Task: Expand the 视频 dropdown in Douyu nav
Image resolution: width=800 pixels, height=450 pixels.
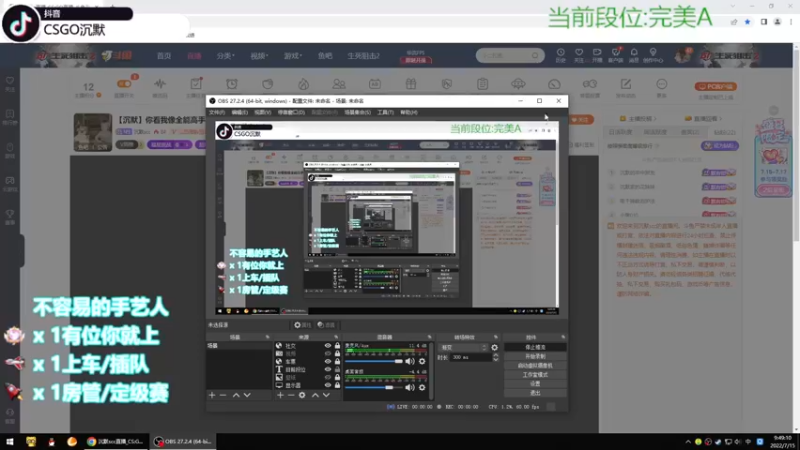Action: 259,56
